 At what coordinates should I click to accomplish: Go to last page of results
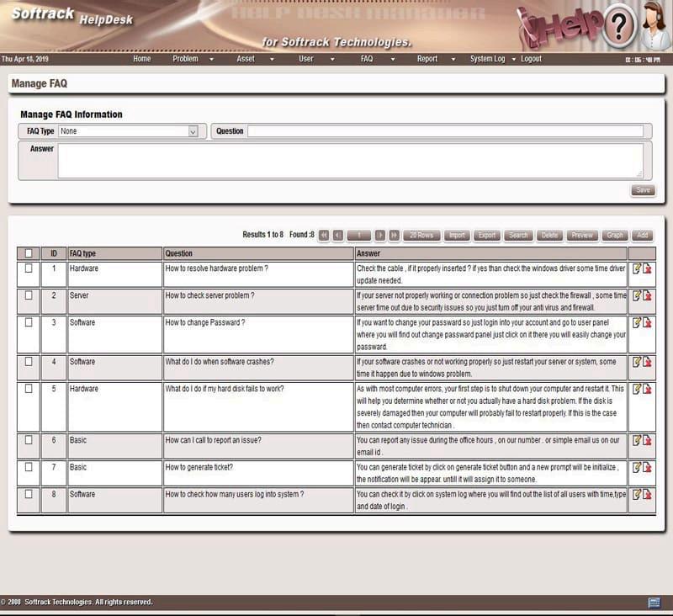coord(394,236)
